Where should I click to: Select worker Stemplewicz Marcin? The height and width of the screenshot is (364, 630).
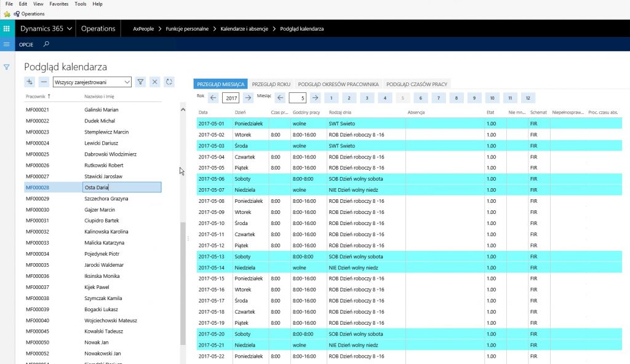[93, 132]
